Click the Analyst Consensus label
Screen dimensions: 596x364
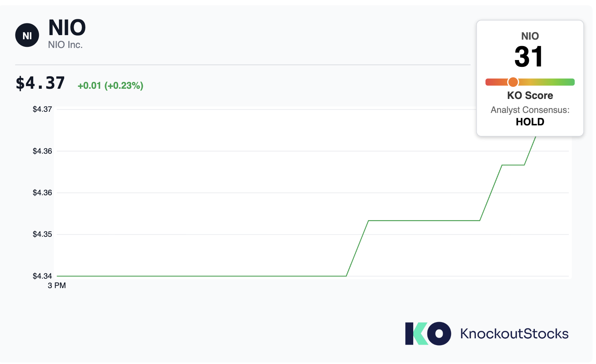tap(530, 110)
